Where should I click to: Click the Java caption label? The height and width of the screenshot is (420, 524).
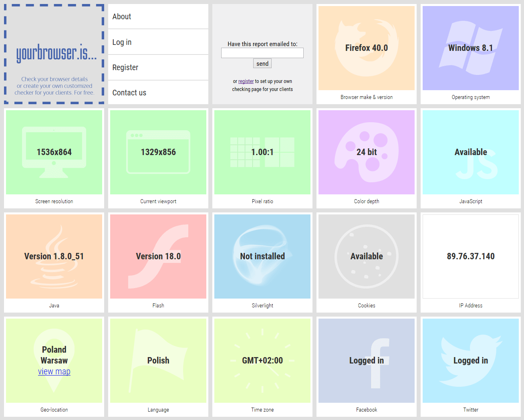click(x=54, y=306)
